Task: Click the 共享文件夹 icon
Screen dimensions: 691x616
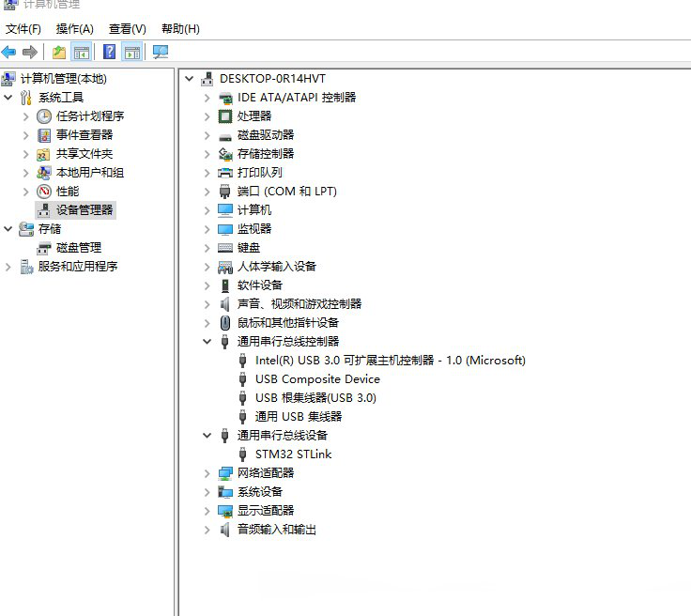Action: pos(43,154)
